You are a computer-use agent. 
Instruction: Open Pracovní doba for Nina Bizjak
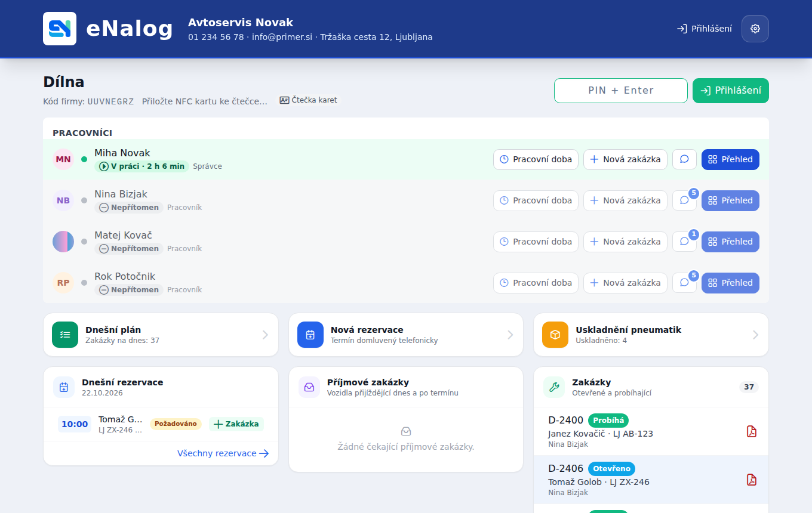tap(536, 200)
